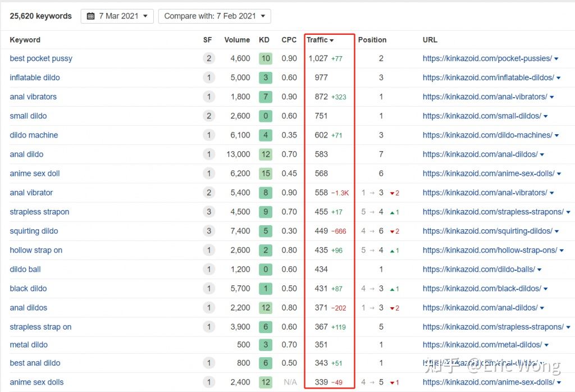Click the SF column header

pos(208,40)
